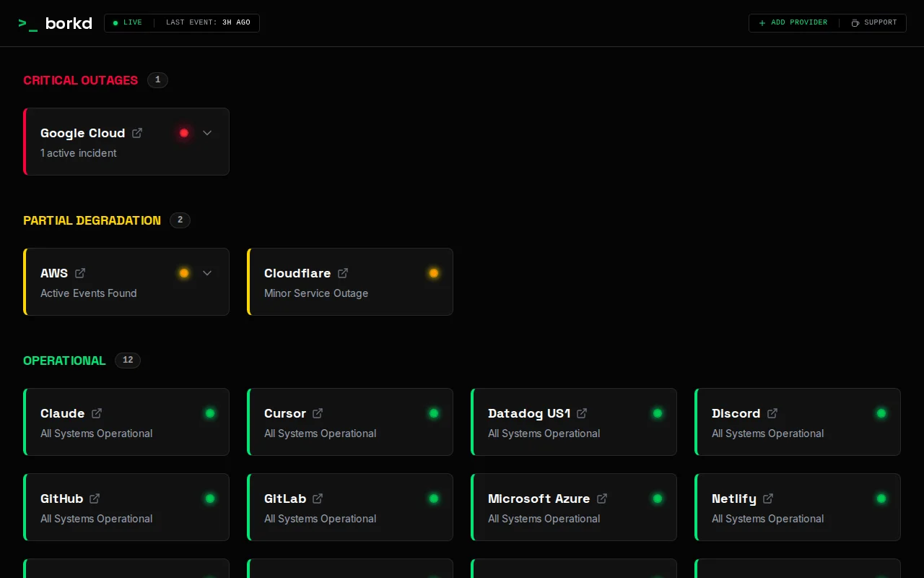Click the green status dot on GitLab
The image size is (924, 578).
pos(434,499)
